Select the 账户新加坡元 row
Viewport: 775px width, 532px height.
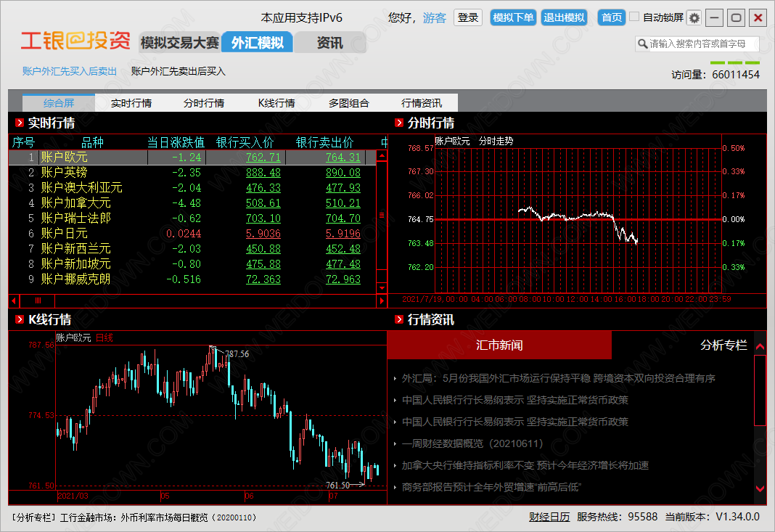193,264
